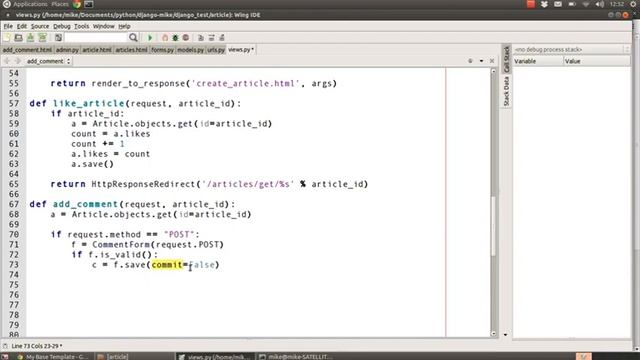Viewport: 640px width, 360px height.
Task: Open the sound volume indicator
Action: pos(600,4)
